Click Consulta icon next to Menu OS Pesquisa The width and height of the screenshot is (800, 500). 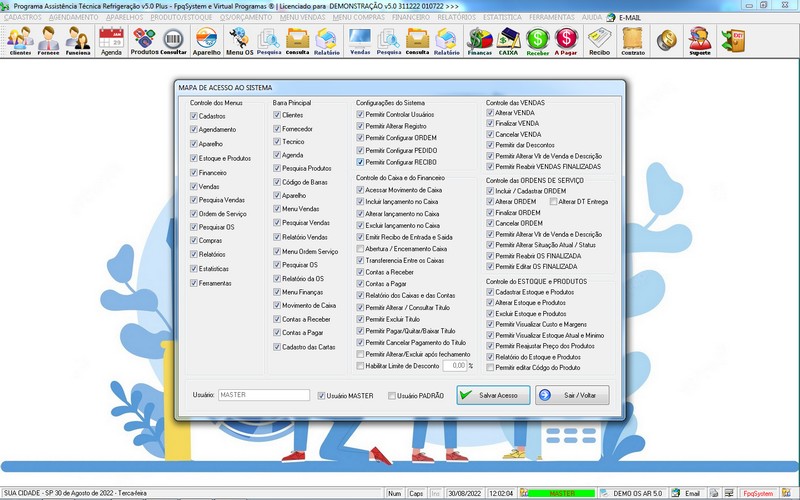pos(297,41)
